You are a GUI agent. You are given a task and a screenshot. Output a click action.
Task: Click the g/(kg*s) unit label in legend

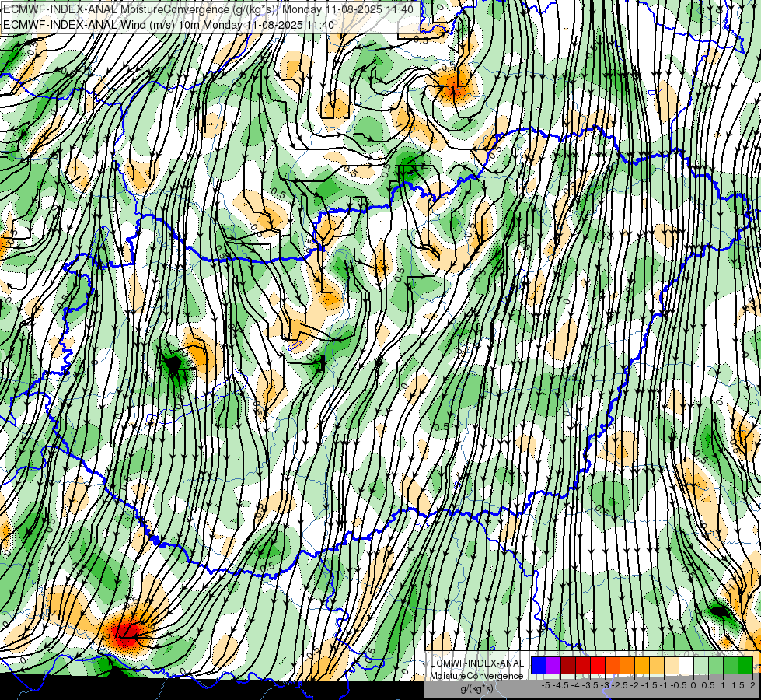click(476, 688)
